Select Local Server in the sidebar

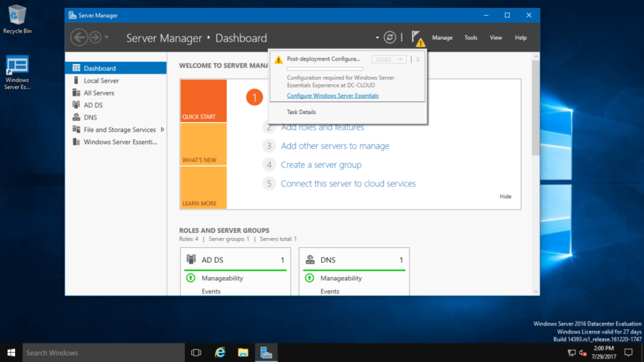[116, 81]
